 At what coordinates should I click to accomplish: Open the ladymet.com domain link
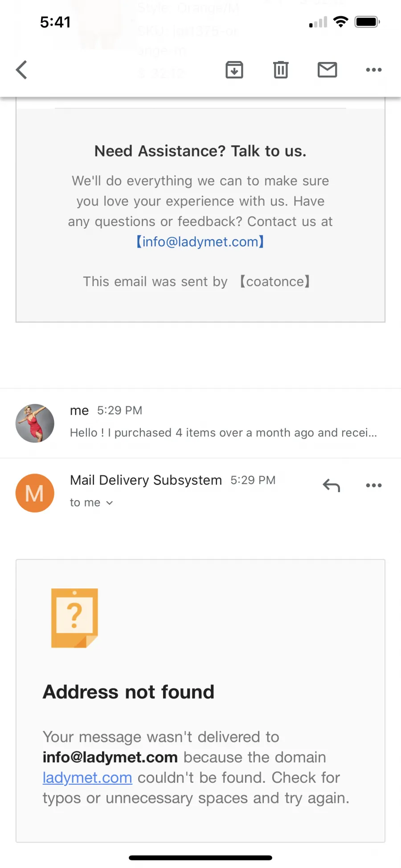point(87,777)
